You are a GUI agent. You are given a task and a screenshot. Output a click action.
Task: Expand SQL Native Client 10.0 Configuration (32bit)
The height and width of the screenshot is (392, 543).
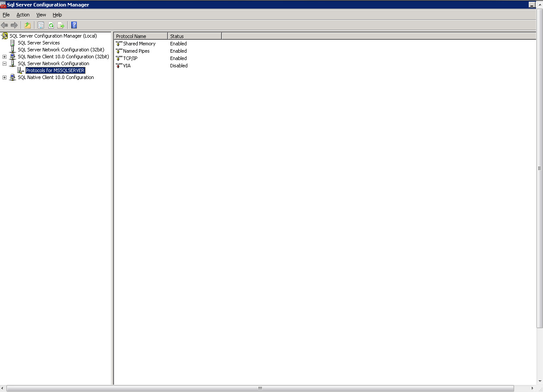point(4,57)
